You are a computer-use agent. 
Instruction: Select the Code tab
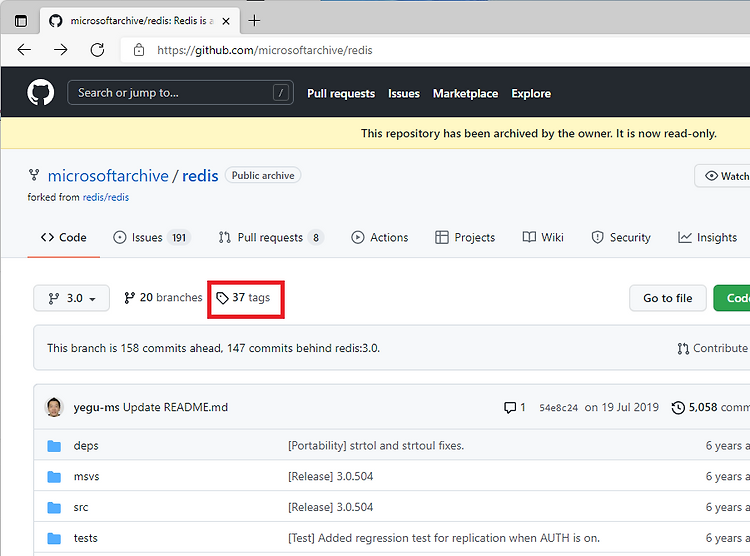pos(64,237)
